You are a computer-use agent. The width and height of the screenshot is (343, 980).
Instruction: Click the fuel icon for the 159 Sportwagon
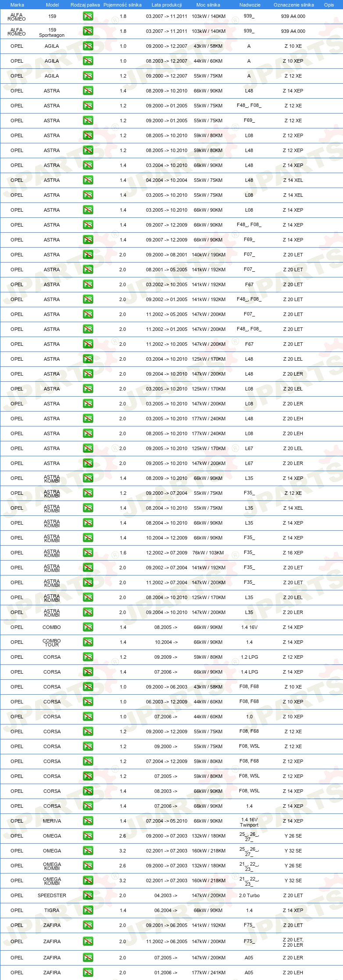coord(88,31)
